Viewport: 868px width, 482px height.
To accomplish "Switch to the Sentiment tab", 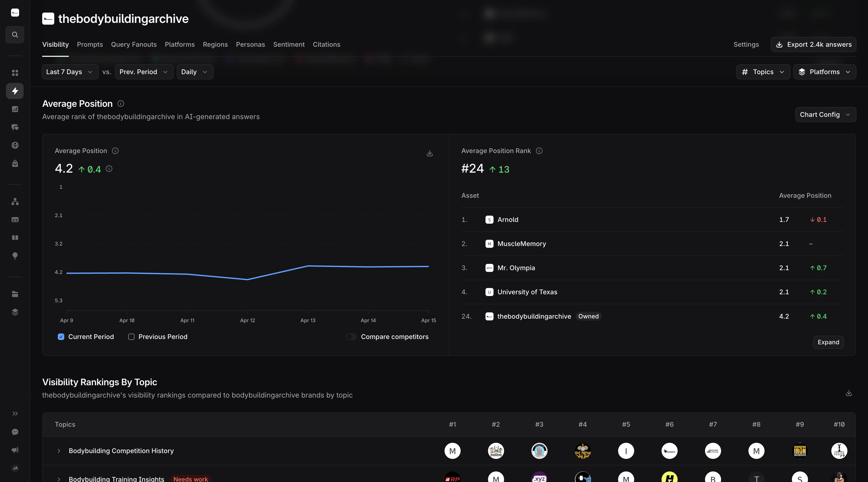I will (x=289, y=44).
